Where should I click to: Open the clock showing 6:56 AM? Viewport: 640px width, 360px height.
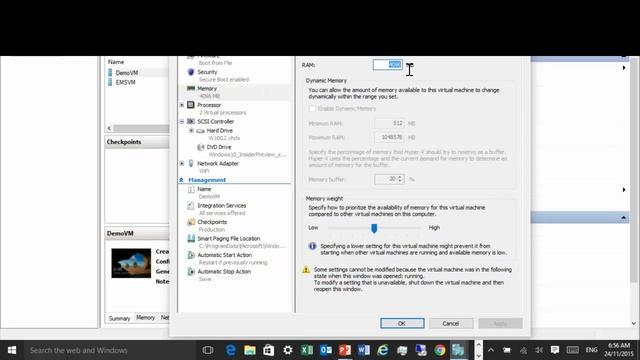point(619,350)
